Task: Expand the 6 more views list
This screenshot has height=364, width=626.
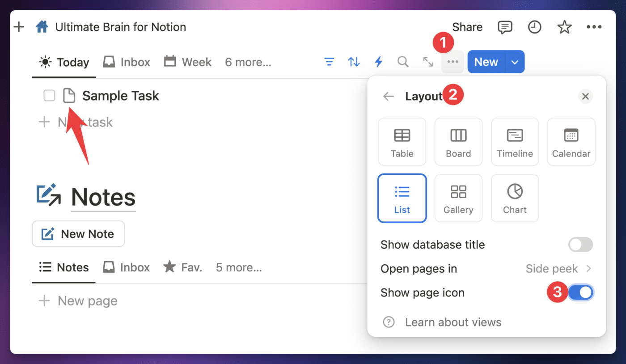Action: (x=248, y=62)
